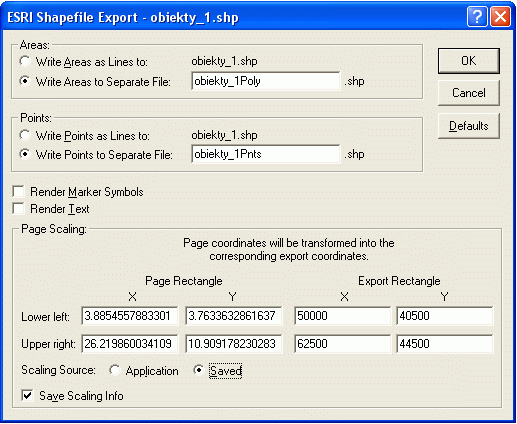Enable Render Marker Symbols checkbox
517x424 pixels.
[x=18, y=192]
